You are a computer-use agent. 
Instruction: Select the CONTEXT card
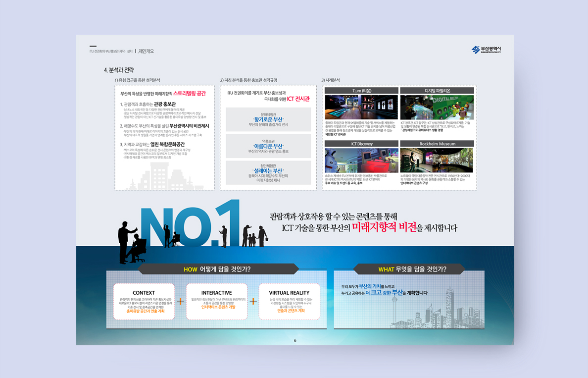144,301
